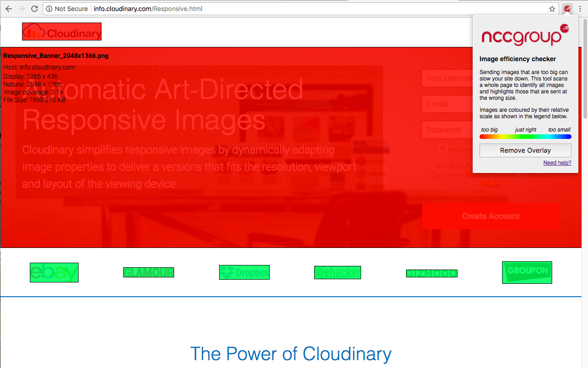Focus the Your Username field
588x368 pixels.
447,78
